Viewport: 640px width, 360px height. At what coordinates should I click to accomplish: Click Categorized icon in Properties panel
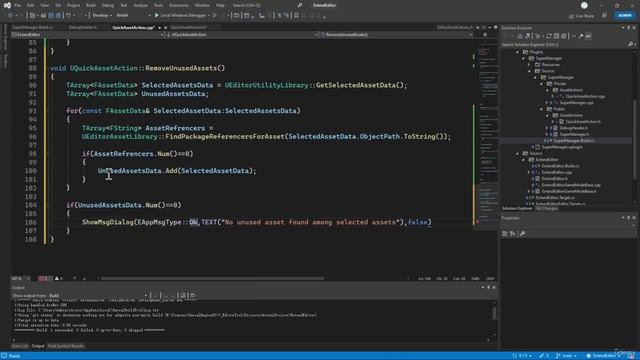pyautogui.click(x=505, y=233)
